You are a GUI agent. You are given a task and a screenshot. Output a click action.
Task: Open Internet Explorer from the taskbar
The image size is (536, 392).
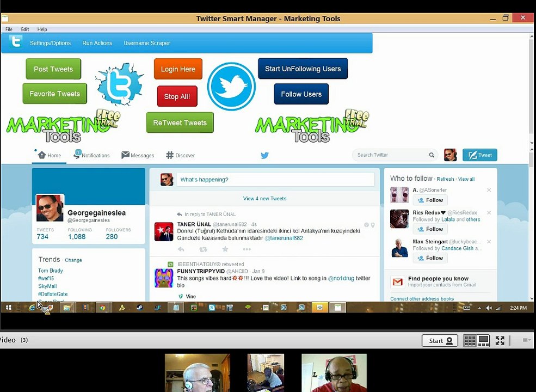[32, 308]
